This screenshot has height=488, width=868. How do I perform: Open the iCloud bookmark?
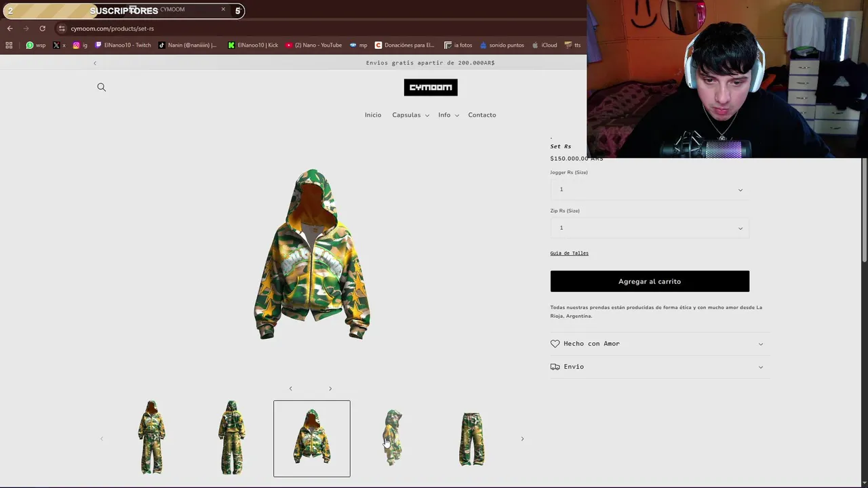(x=545, y=45)
